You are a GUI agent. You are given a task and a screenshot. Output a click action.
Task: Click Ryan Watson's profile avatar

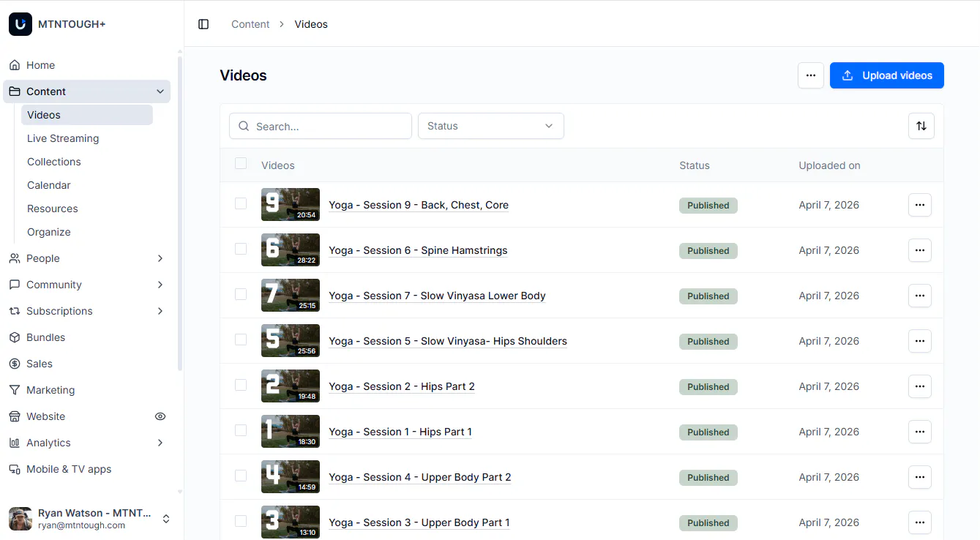click(20, 519)
